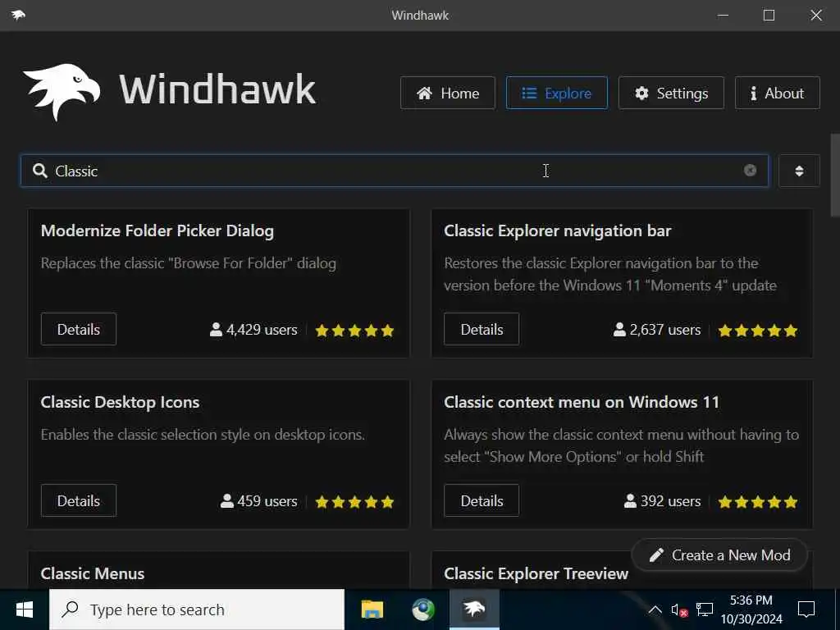The image size is (840, 630).
Task: Click the Classic Explorer navigation bar title
Action: (557, 231)
